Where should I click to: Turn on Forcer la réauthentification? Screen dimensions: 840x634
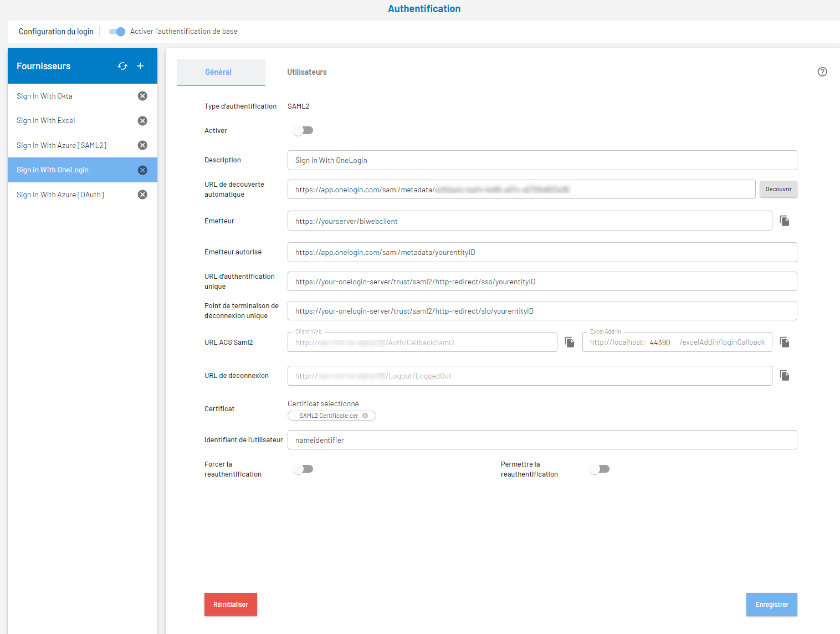pyautogui.click(x=303, y=469)
